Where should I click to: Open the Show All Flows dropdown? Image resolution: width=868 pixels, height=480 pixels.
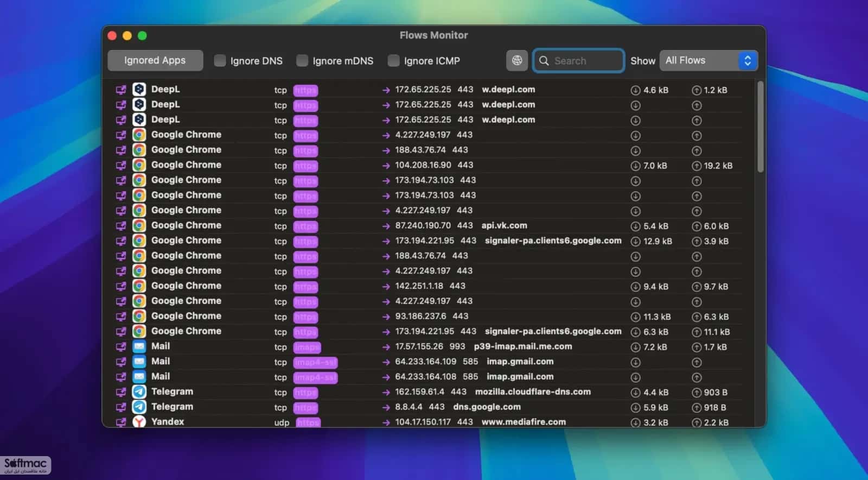709,60
